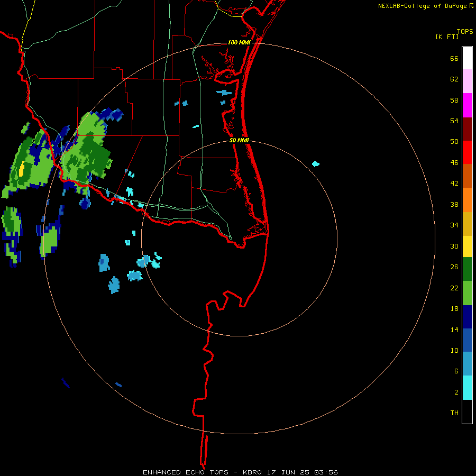Select the light green legend swatch
The width and height of the screenshot is (476, 476).
point(467,293)
